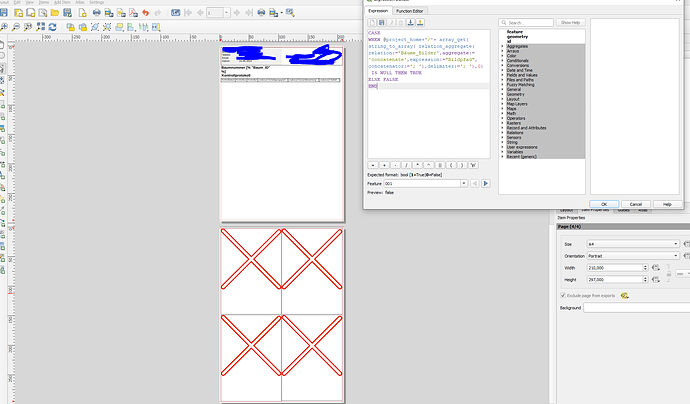Click the page Background color field
The width and height of the screenshot is (690, 404).
(x=636, y=308)
